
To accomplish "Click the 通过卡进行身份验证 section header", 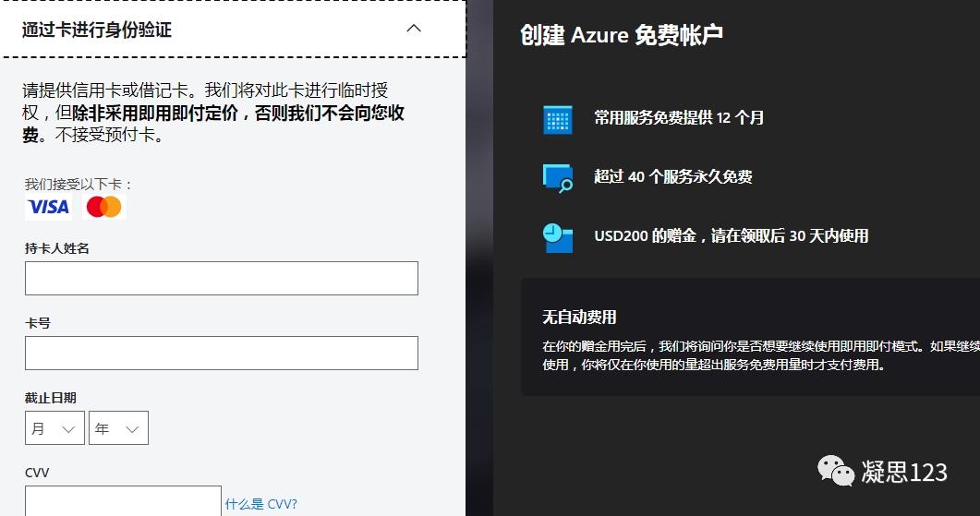I will 233,29.
